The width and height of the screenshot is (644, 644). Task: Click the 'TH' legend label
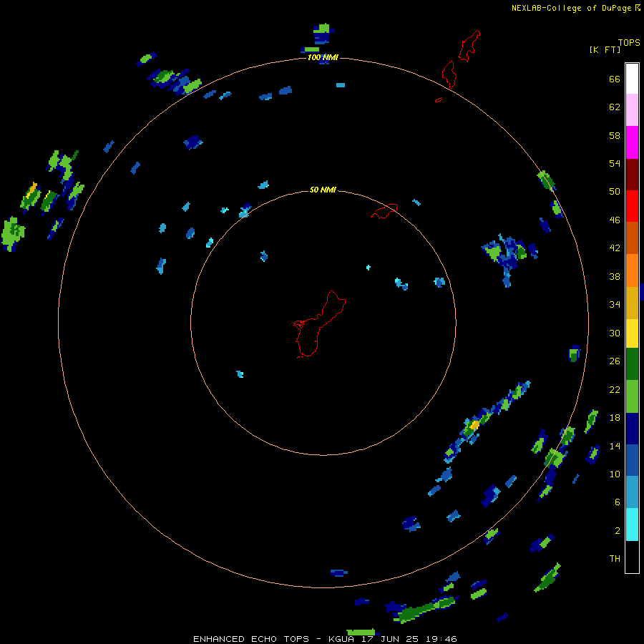(x=615, y=559)
